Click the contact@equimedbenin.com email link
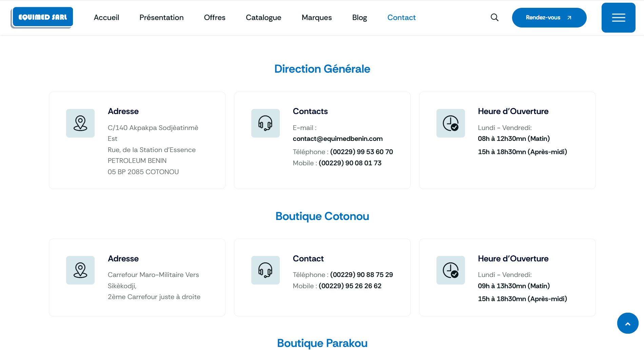Image resolution: width=644 pixels, height=350 pixels. 338,139
